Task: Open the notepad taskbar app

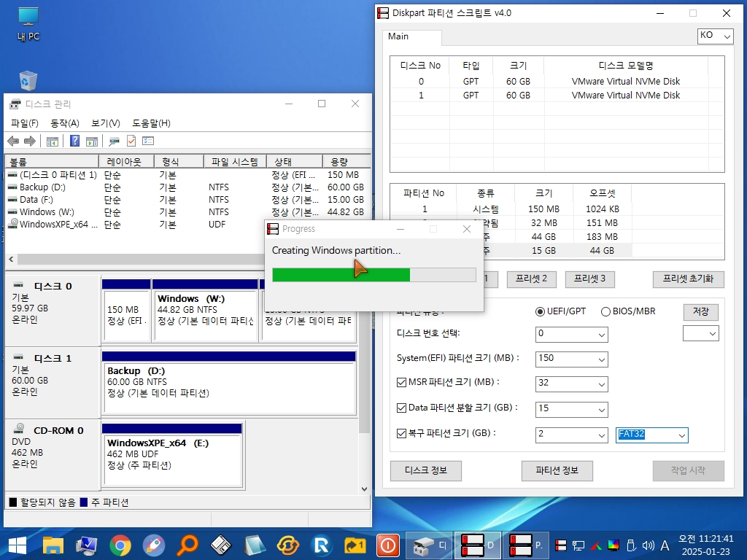Action: tap(255, 545)
